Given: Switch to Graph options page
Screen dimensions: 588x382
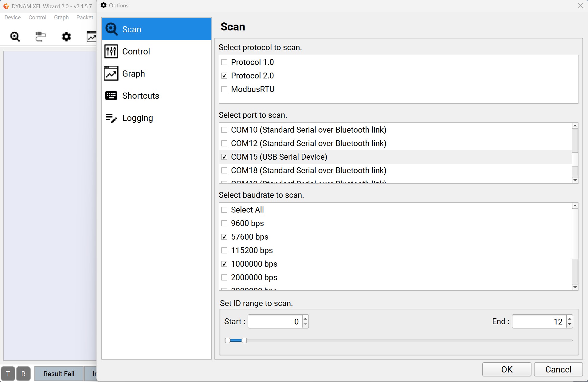Looking at the screenshot, I should [157, 73].
